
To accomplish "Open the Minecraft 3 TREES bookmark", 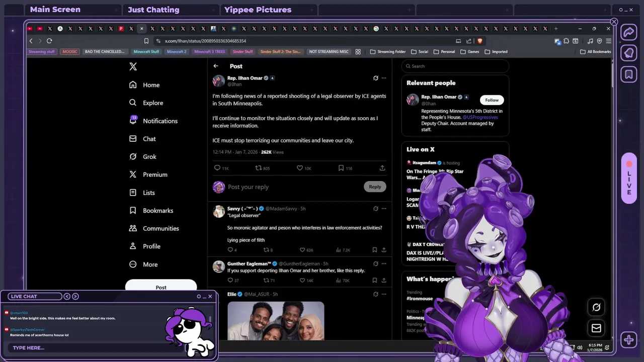I will pos(209,51).
